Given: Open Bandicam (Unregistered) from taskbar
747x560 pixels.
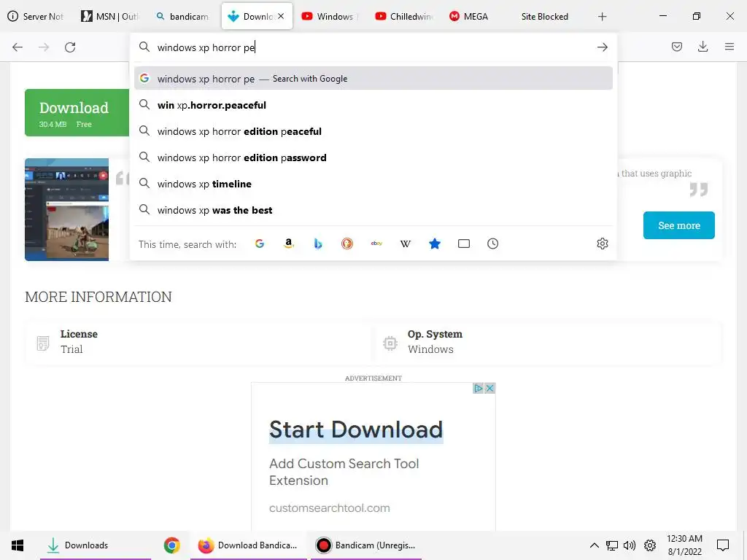Looking at the screenshot, I should click(366, 545).
